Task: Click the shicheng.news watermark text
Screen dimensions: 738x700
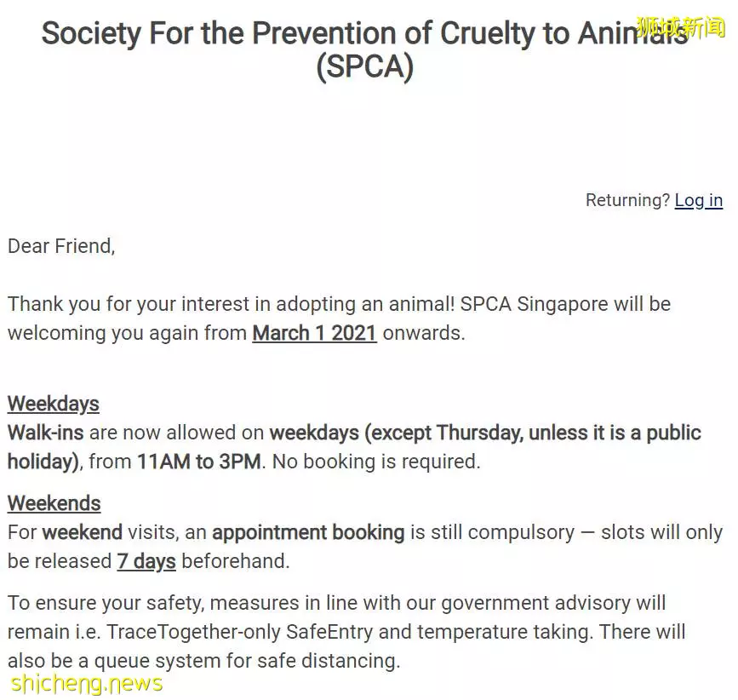Action: coord(87,684)
